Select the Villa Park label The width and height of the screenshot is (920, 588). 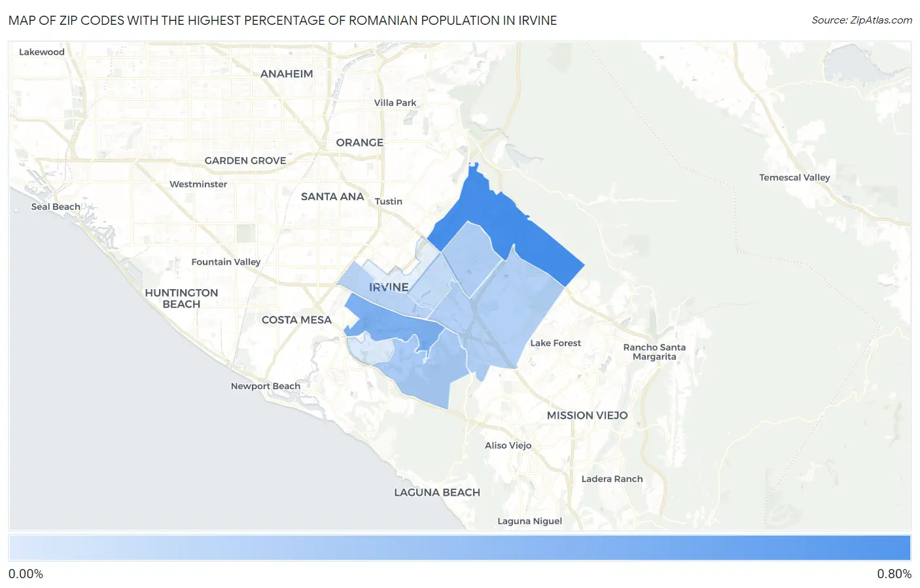[x=395, y=103]
